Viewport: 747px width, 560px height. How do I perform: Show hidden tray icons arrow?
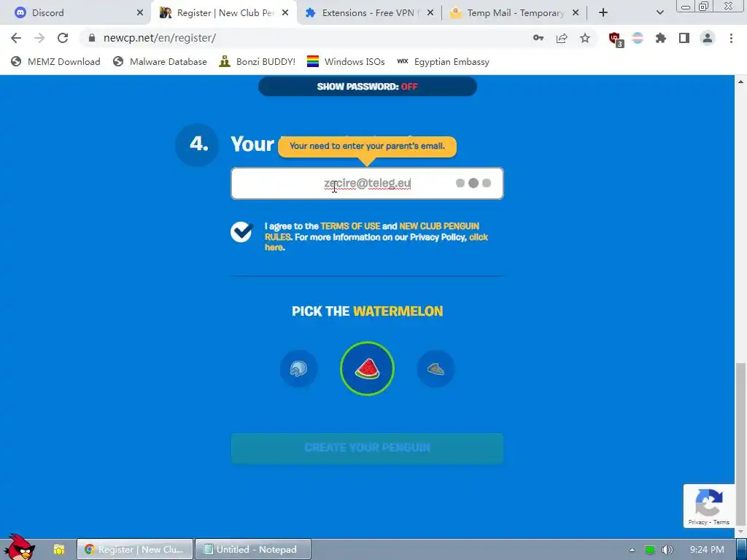pyautogui.click(x=632, y=550)
